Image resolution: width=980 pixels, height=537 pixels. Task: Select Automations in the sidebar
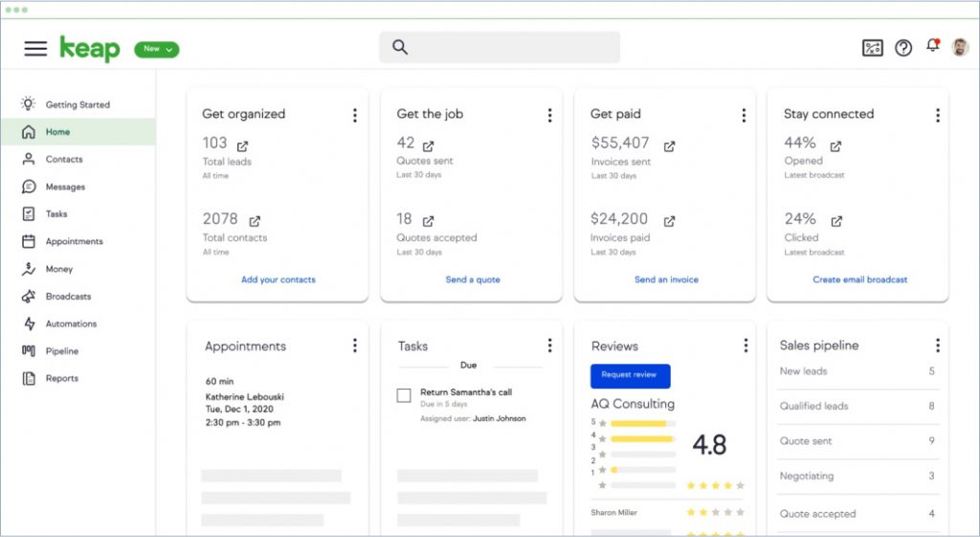click(x=71, y=324)
